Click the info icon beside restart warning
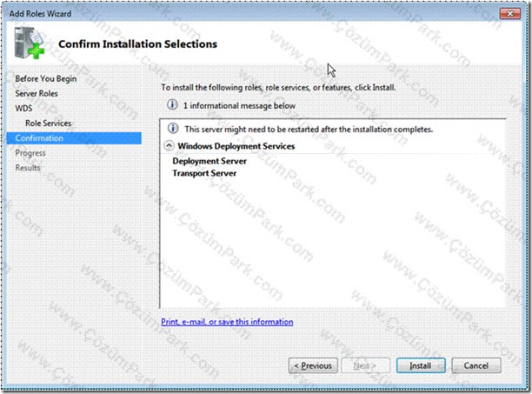Screen dimensions: 532x394 pos(173,128)
